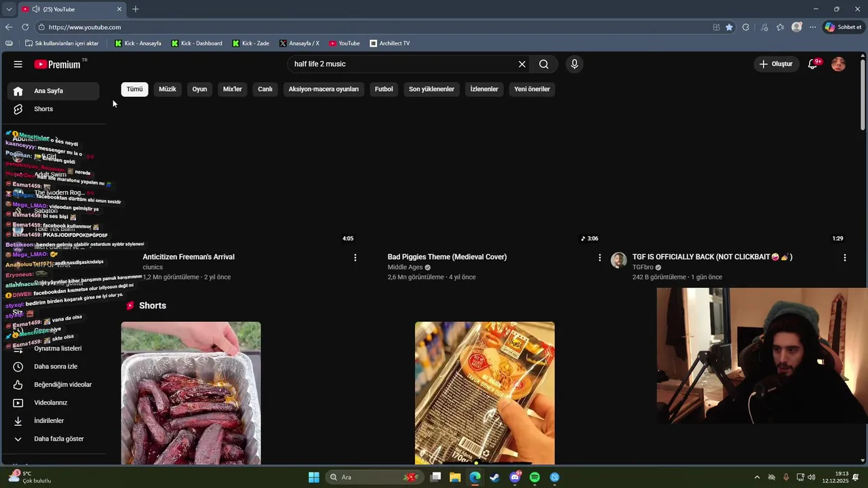Open the Windows Start button
The width and height of the screenshot is (868, 488).
(314, 477)
